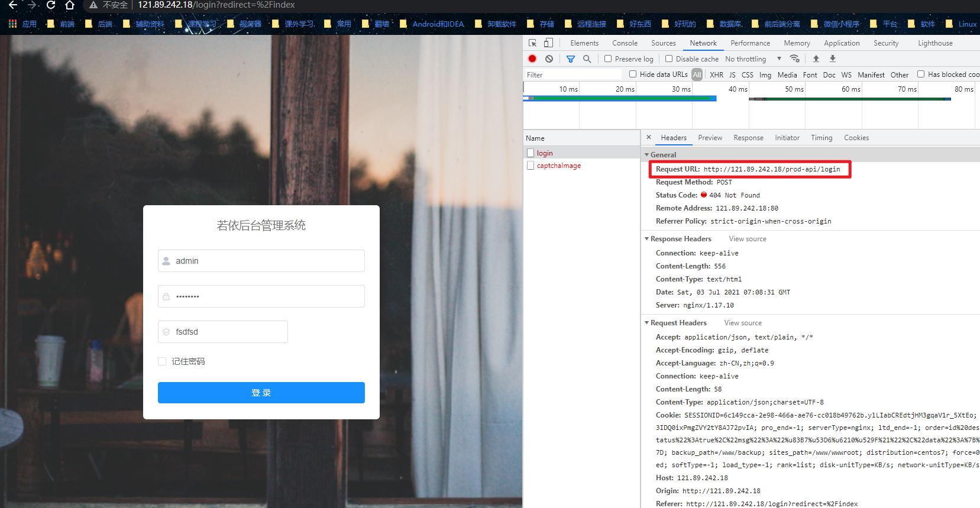Open the network search magnifier

tap(587, 59)
